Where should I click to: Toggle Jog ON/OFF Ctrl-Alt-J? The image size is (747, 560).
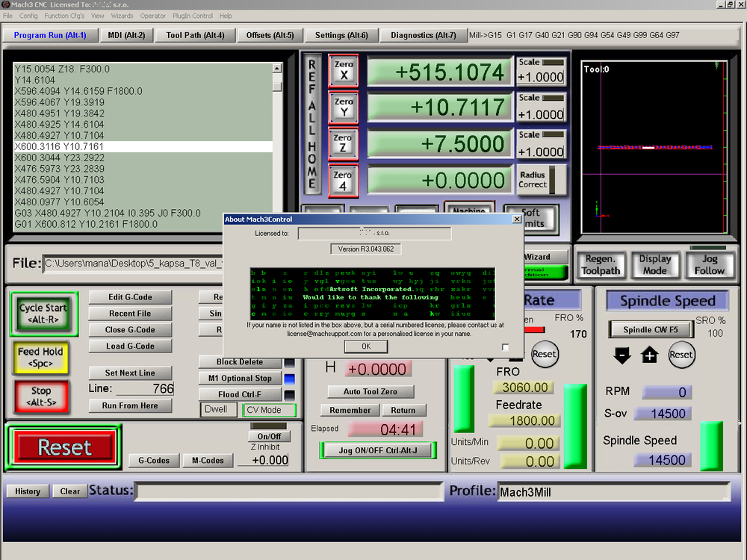378,450
